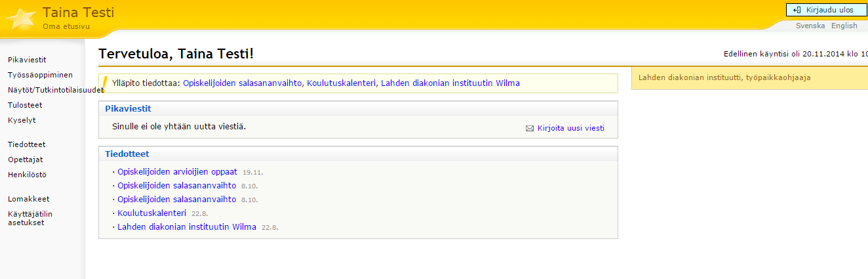Click Taina Testi name in header
Viewport: 868px width, 279px height.
point(78,12)
